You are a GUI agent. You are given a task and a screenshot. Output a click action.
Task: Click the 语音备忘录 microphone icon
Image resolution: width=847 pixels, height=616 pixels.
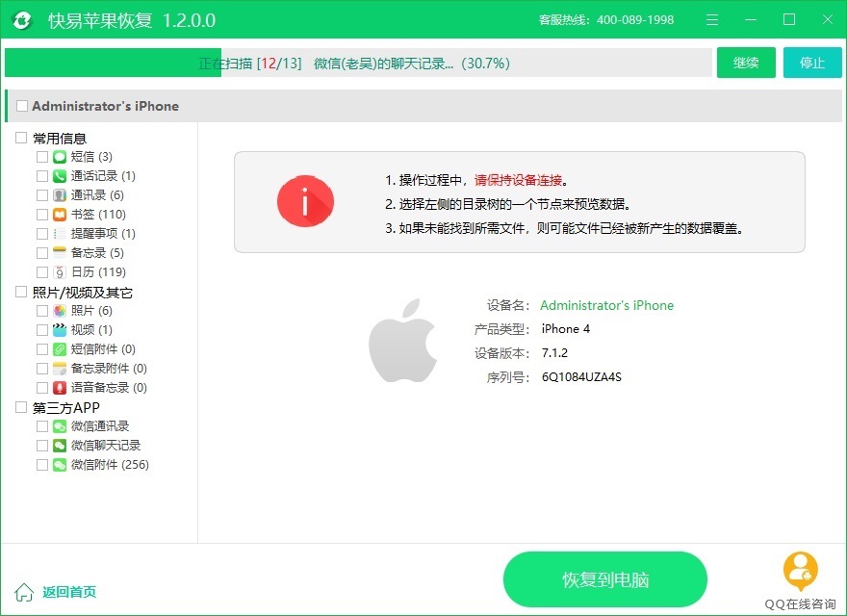point(60,388)
